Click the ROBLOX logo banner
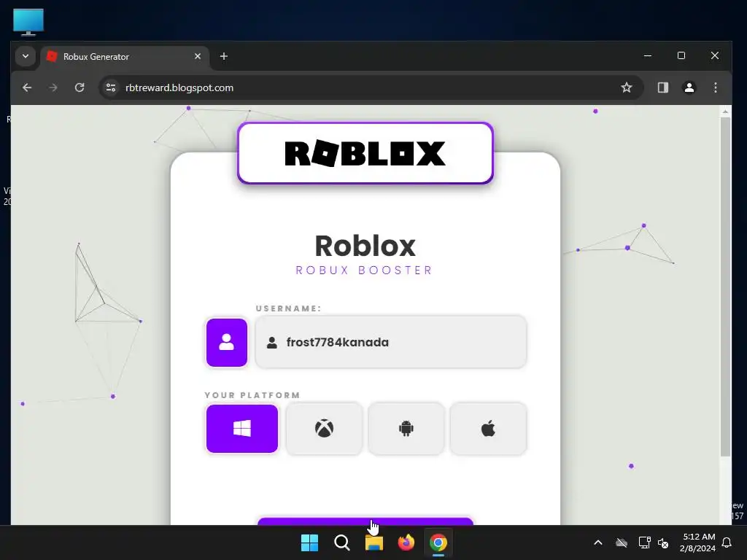Viewport: 747px width, 560px height. pos(365,153)
